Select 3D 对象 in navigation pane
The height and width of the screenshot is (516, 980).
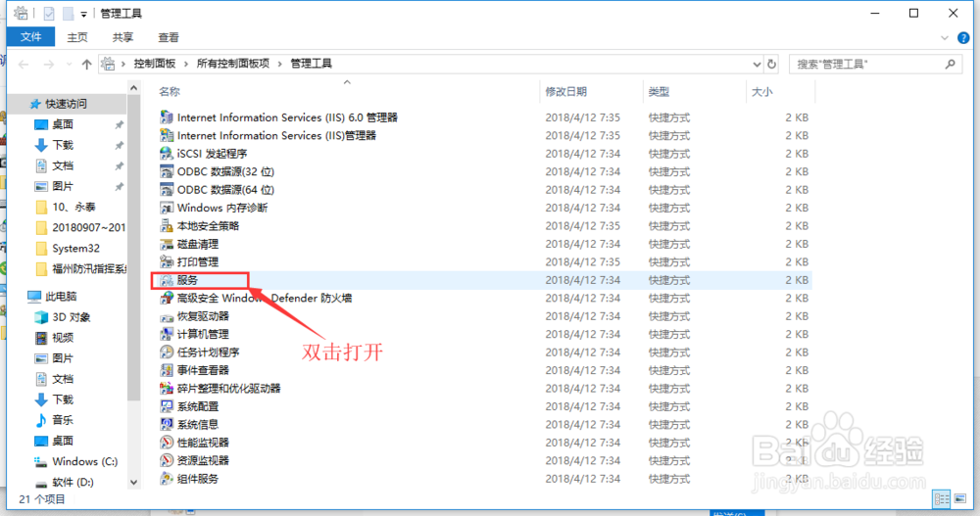pyautogui.click(x=71, y=317)
